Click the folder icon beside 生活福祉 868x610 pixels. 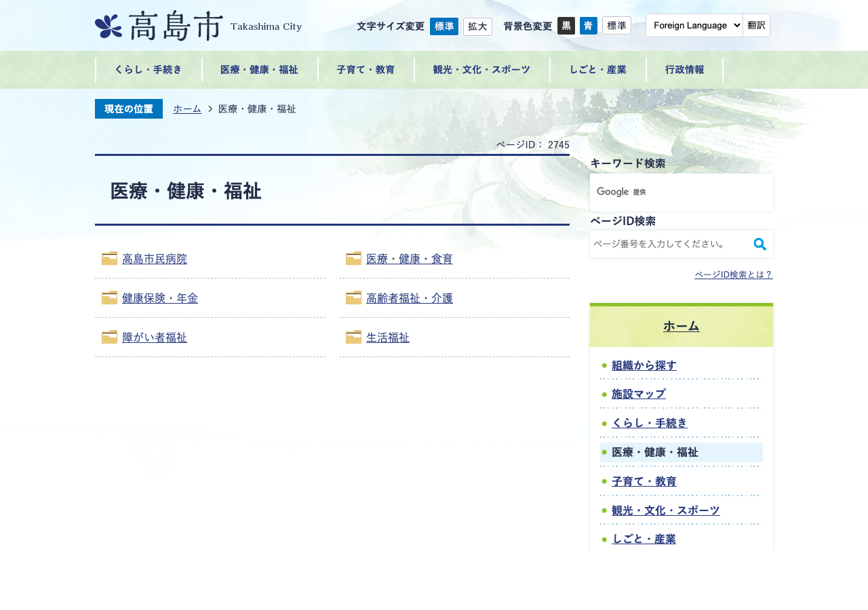click(353, 337)
